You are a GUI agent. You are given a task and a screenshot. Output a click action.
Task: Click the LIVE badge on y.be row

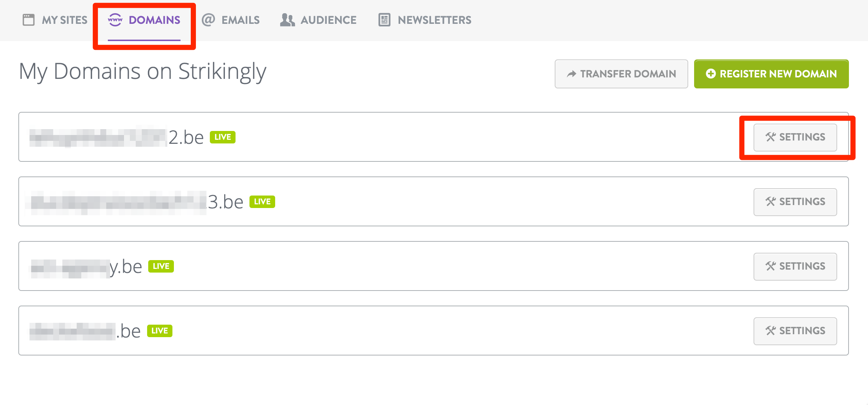(x=161, y=266)
